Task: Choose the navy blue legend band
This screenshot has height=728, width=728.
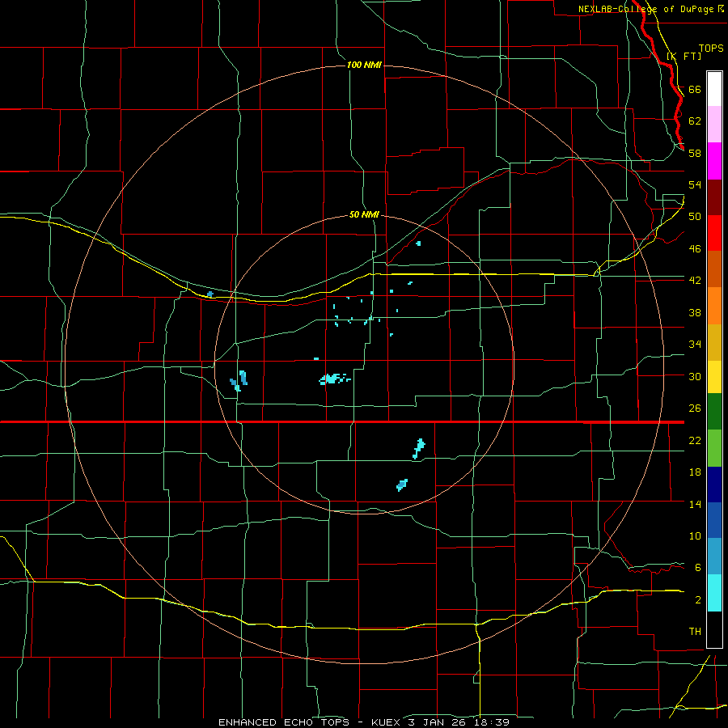Action: (714, 485)
